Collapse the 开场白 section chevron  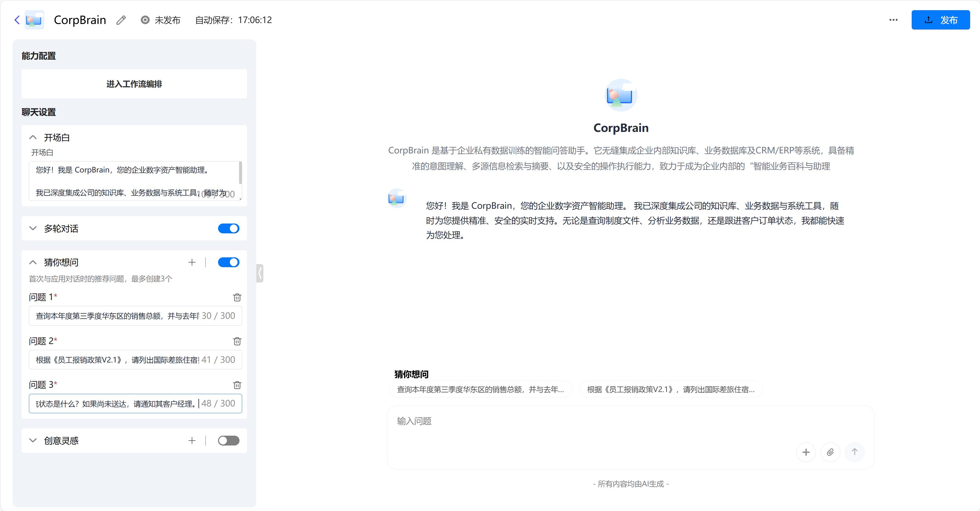pos(33,137)
